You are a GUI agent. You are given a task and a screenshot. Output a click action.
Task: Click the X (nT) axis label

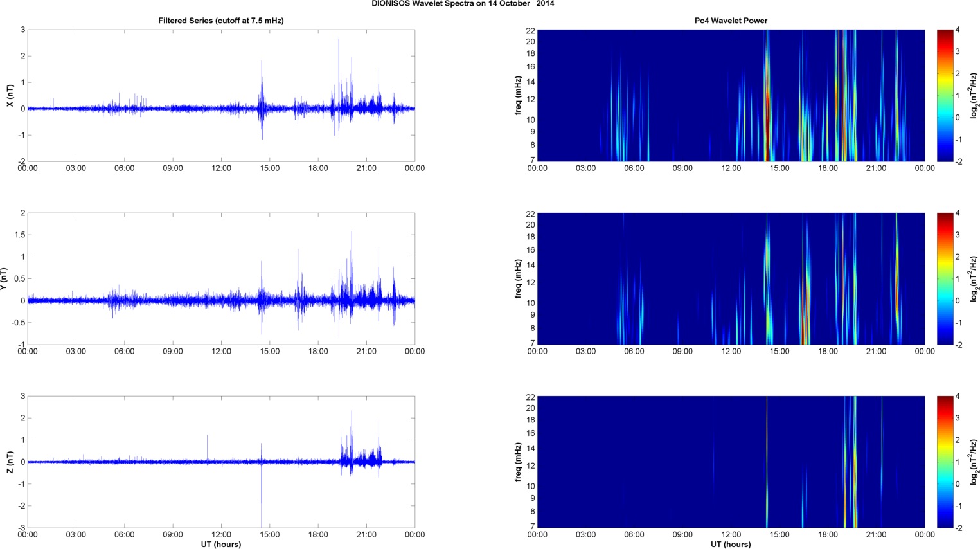pos(10,96)
